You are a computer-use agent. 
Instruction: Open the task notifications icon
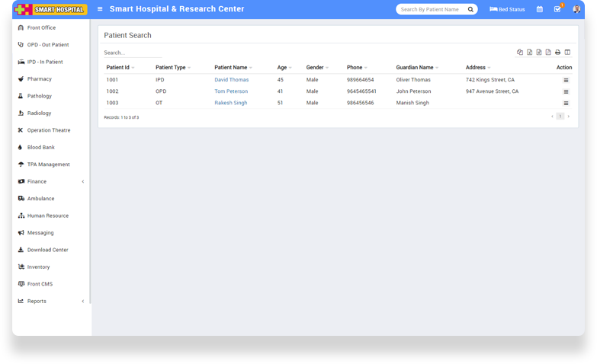tap(557, 9)
